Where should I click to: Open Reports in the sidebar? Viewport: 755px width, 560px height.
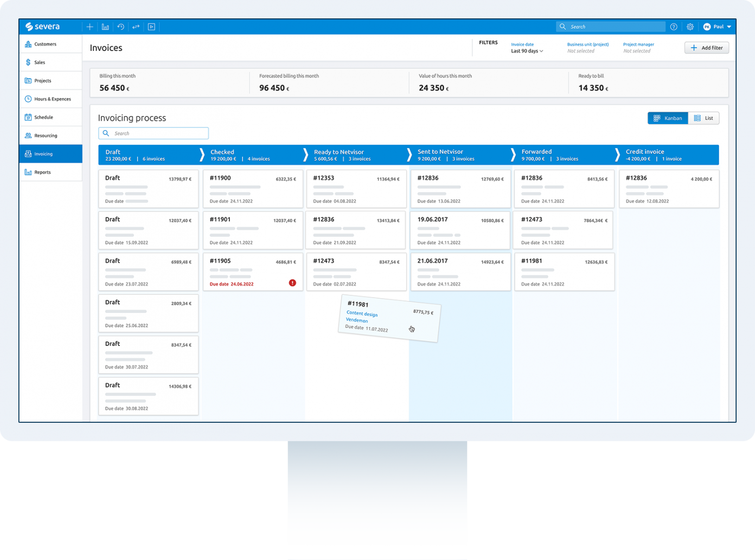click(50, 172)
